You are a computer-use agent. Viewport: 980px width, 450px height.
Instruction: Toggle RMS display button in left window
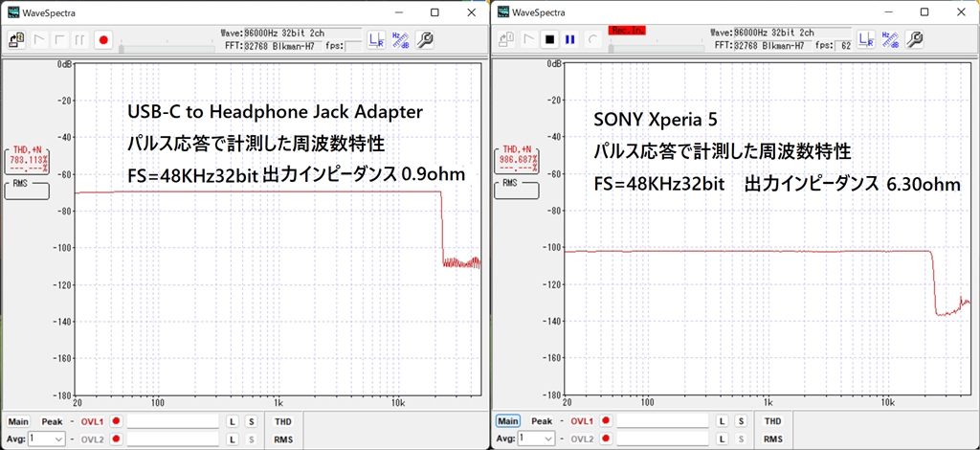(282, 439)
